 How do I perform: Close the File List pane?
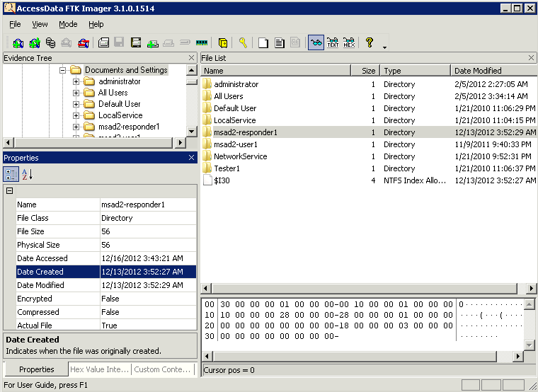coord(531,58)
